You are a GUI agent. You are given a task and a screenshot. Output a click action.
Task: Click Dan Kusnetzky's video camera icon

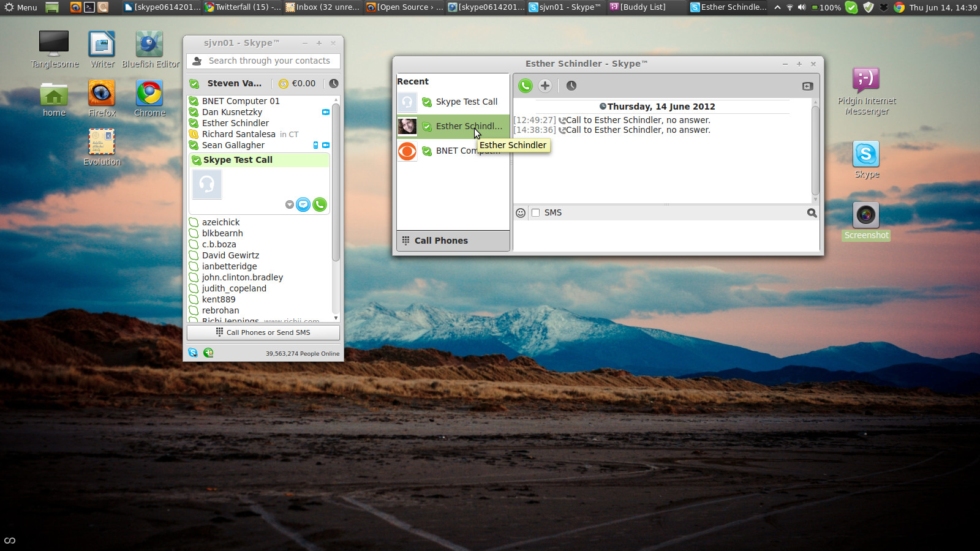(326, 112)
